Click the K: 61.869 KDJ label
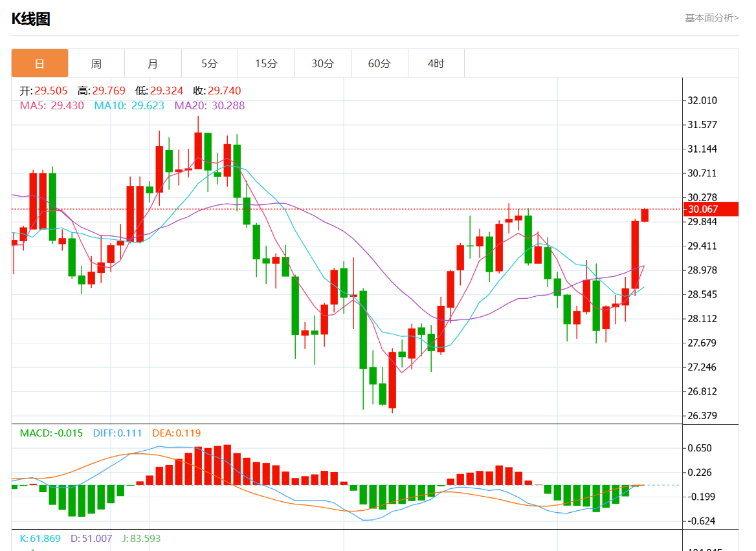 point(40,539)
